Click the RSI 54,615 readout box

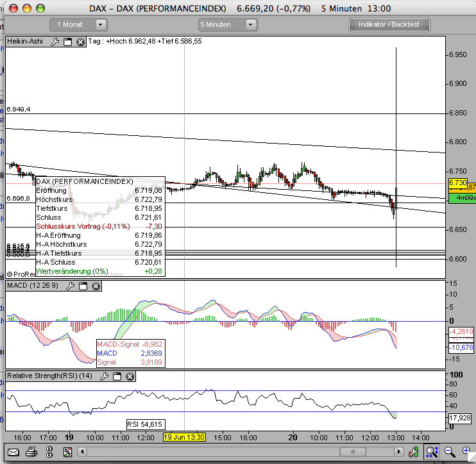pos(146,424)
